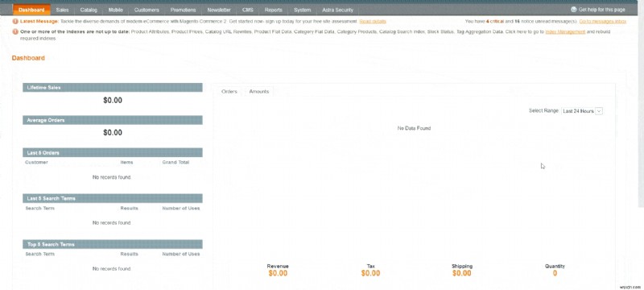The image size is (644, 290).
Task: Switch to the Orders chart tab
Action: [x=229, y=92]
